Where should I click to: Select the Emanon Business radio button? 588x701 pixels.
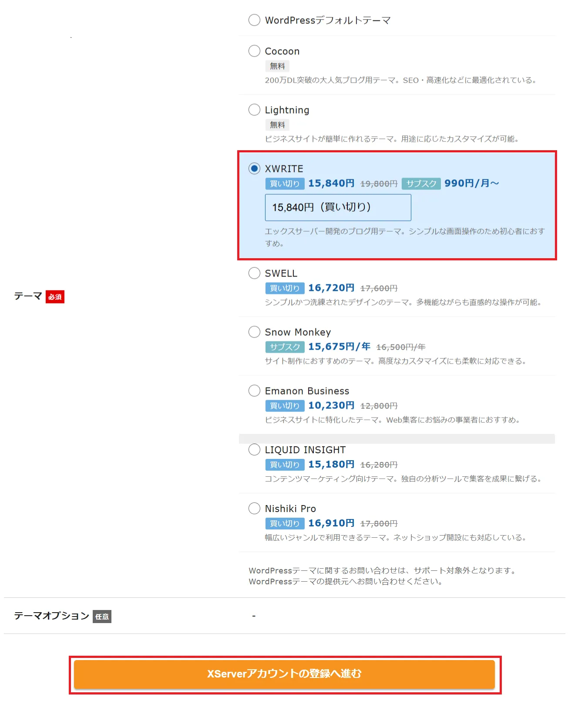coord(254,391)
